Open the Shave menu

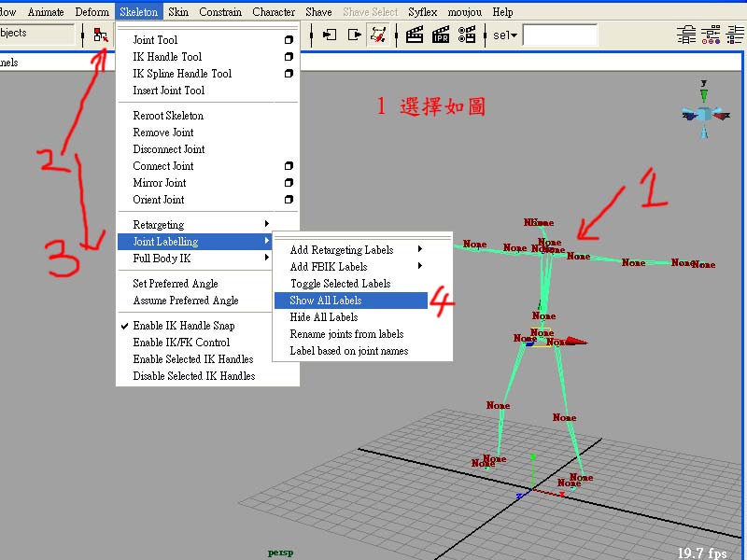click(x=318, y=12)
